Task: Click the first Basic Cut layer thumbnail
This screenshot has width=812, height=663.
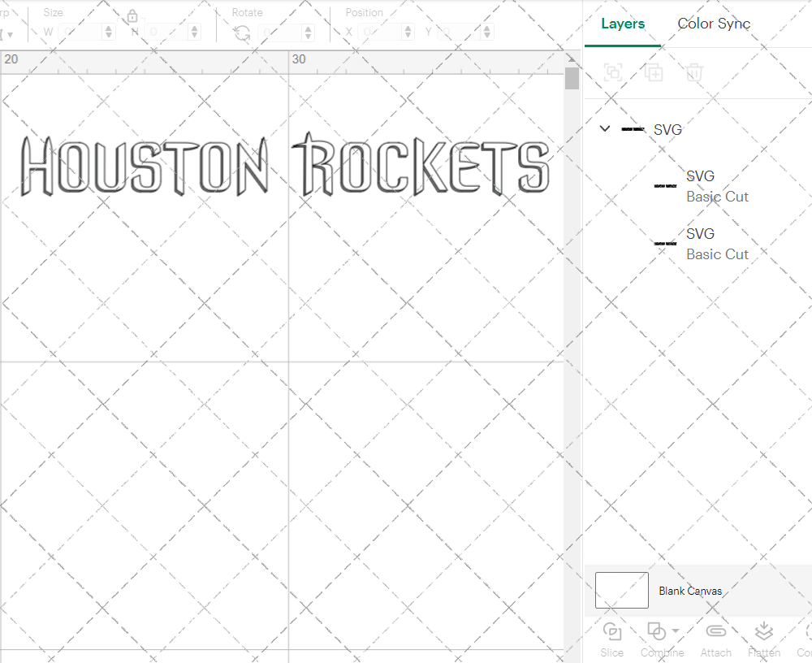Action: coord(665,186)
